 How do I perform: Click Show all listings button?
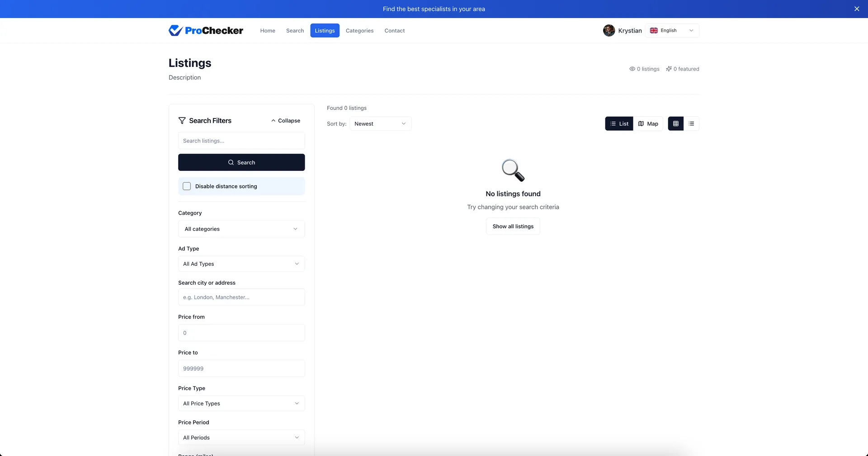pyautogui.click(x=513, y=226)
